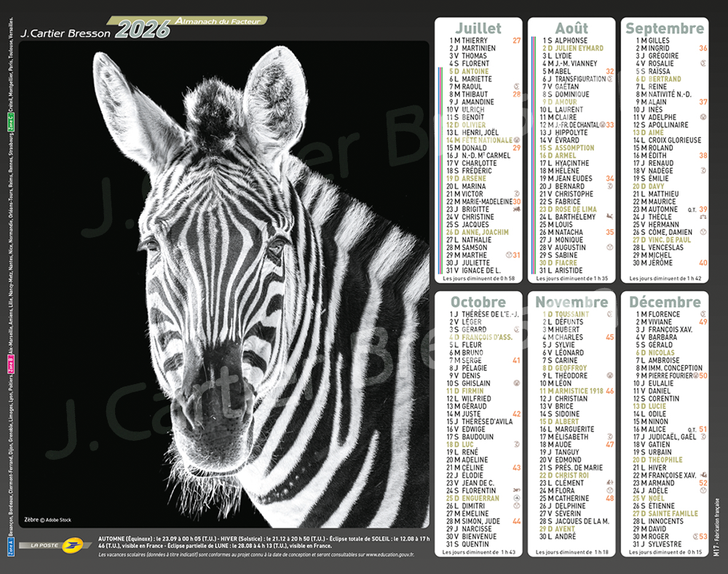Screen dimensions: 728x574
Task: Click the moon icon next to Toussaint
Action: coord(609,314)
